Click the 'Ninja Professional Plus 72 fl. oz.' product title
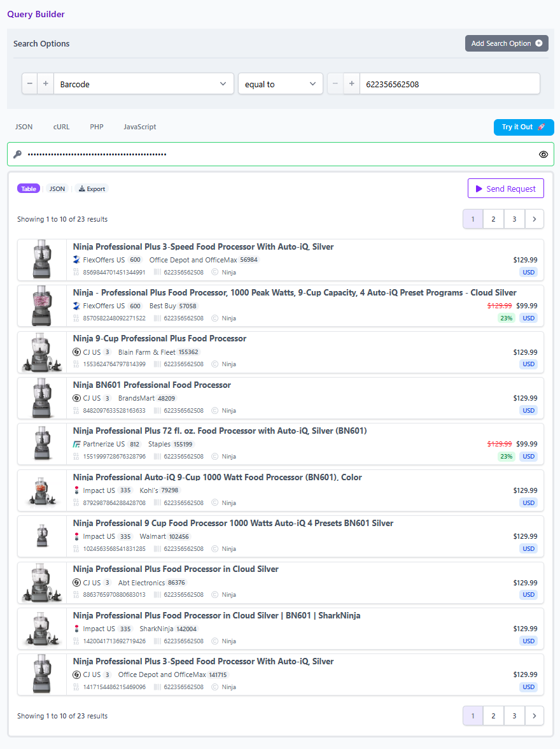560x749 pixels. tap(220, 431)
